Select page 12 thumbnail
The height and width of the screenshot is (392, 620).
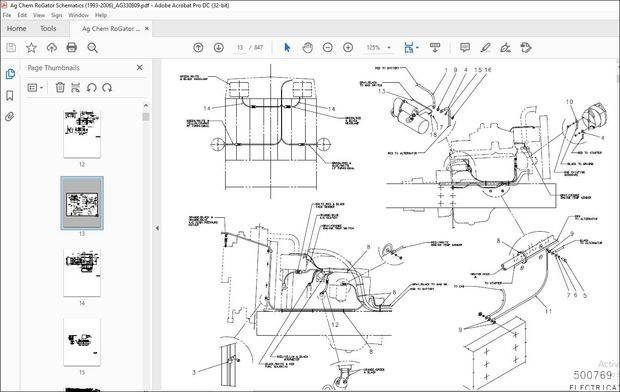click(x=82, y=134)
